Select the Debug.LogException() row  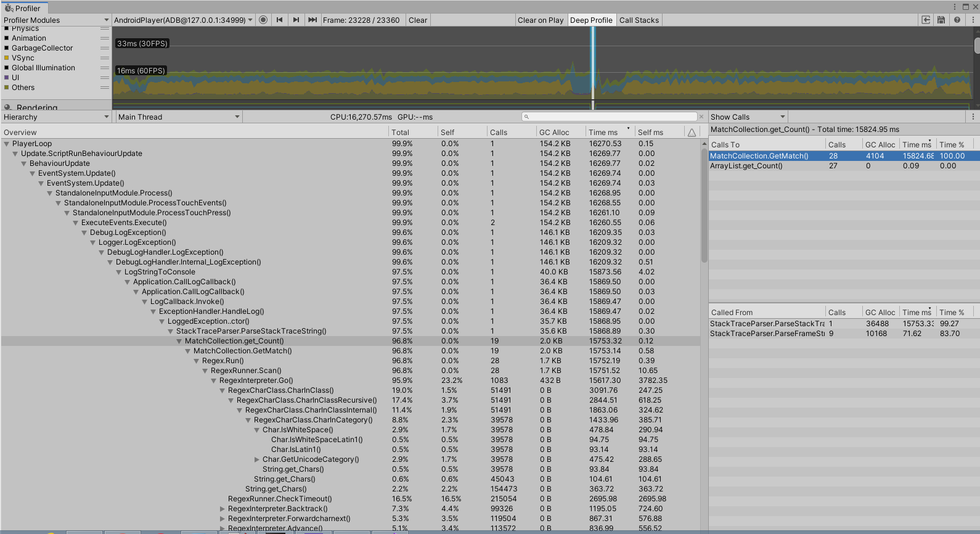coord(351,232)
